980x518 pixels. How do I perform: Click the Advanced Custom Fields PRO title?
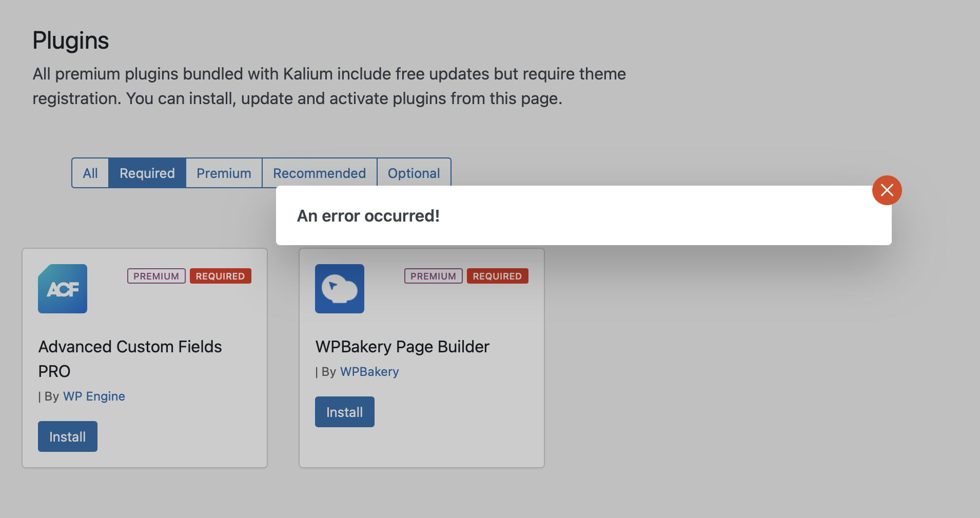point(130,347)
